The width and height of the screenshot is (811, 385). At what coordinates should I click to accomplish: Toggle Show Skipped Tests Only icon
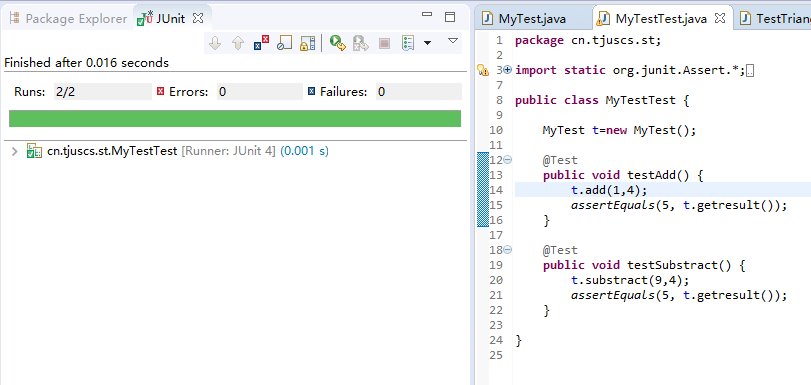[284, 43]
